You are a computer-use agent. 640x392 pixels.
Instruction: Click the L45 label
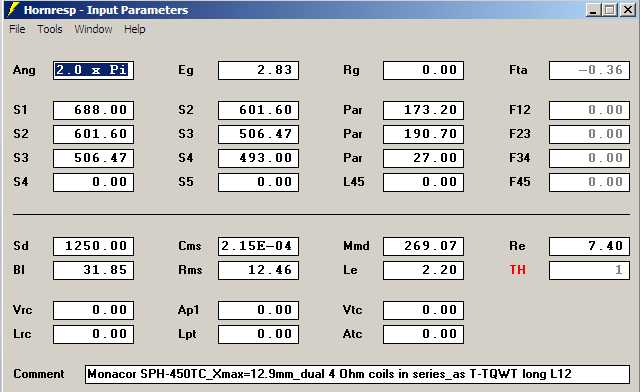point(354,182)
